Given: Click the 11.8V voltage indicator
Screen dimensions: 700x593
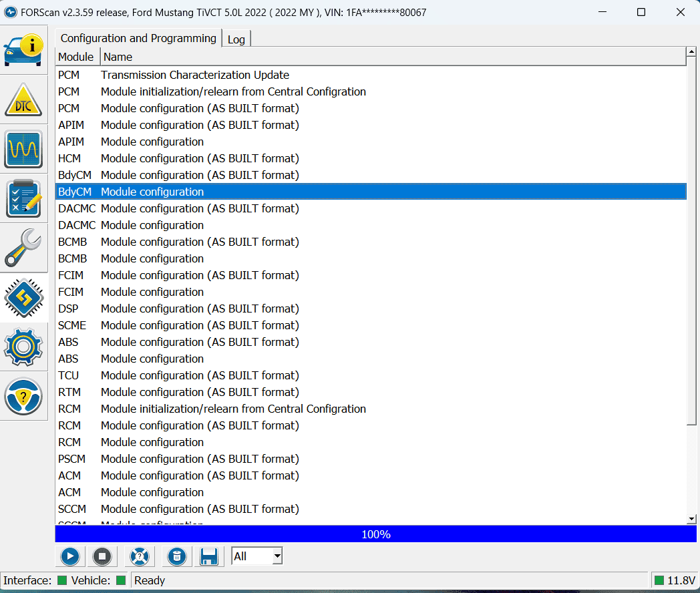Looking at the screenshot, I should [675, 580].
